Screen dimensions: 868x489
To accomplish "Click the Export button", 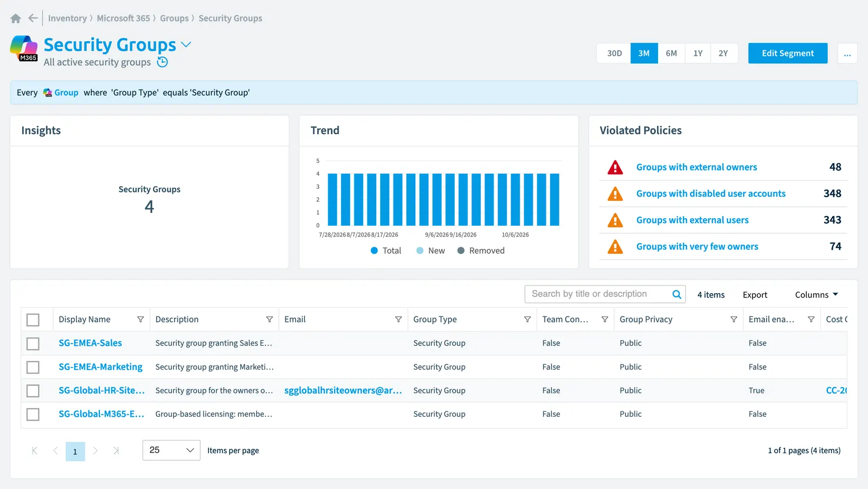I will pos(755,295).
